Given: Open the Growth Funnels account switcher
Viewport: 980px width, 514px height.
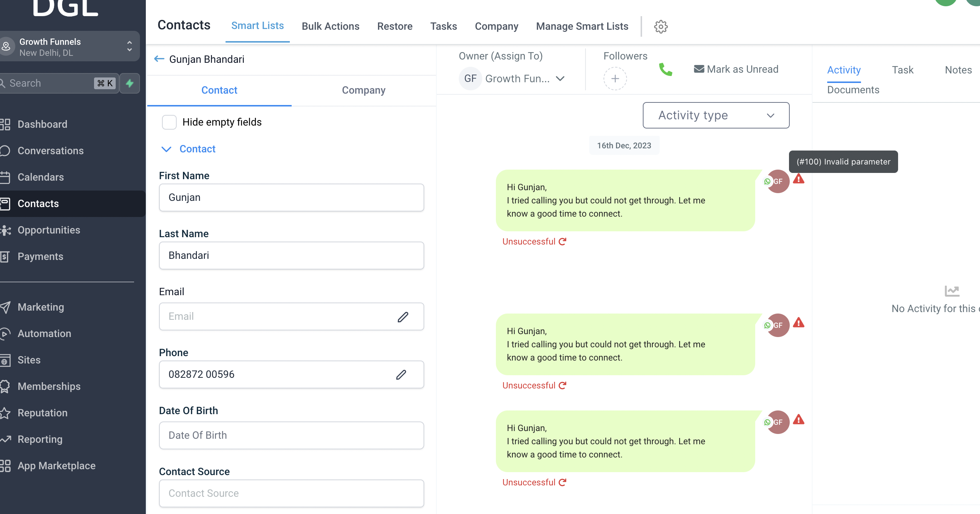Looking at the screenshot, I should click(x=69, y=47).
